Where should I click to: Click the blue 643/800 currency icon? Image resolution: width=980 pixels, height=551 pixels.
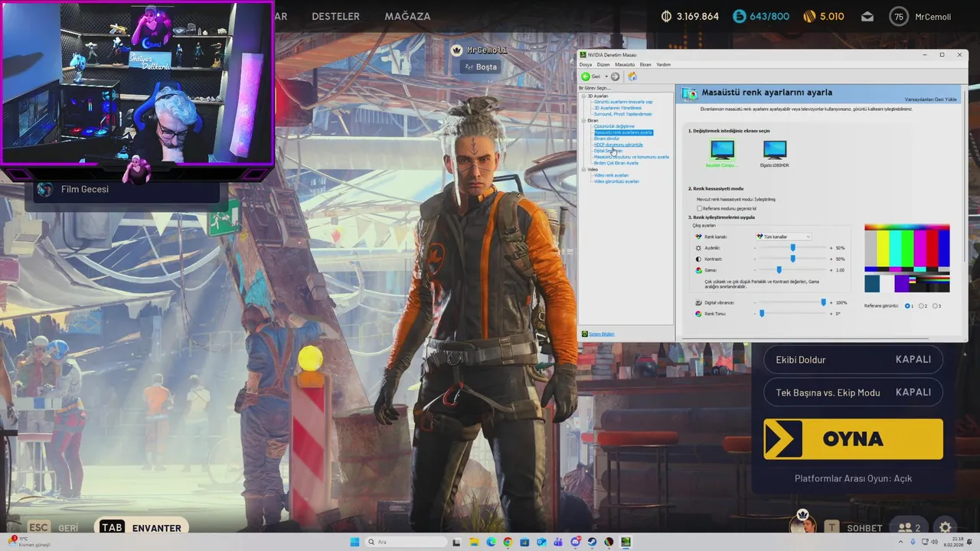point(739,16)
